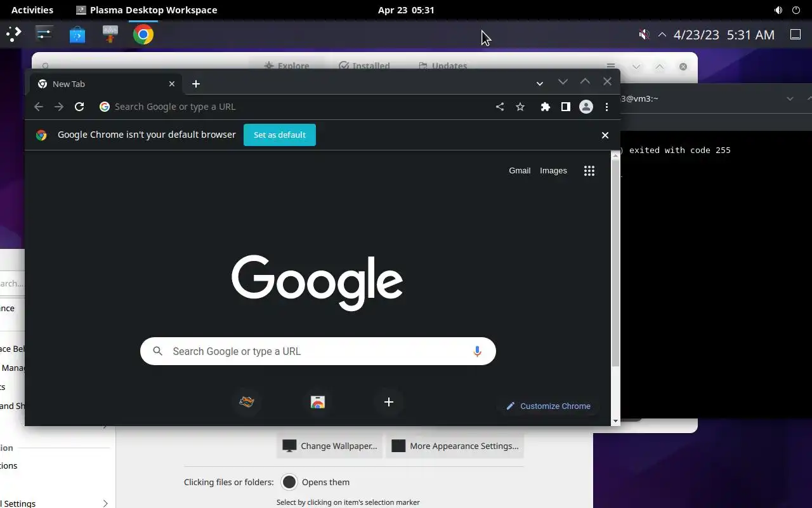Share this page icon in Chrome
Image resolution: width=812 pixels, height=508 pixels.
click(500, 107)
